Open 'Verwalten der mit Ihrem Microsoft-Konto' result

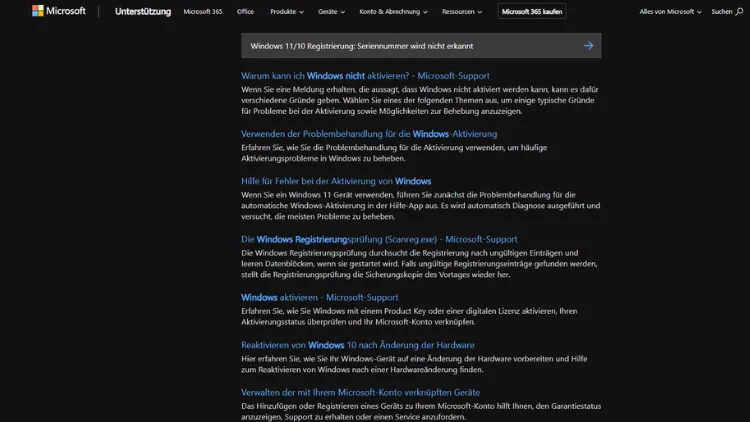pos(360,392)
